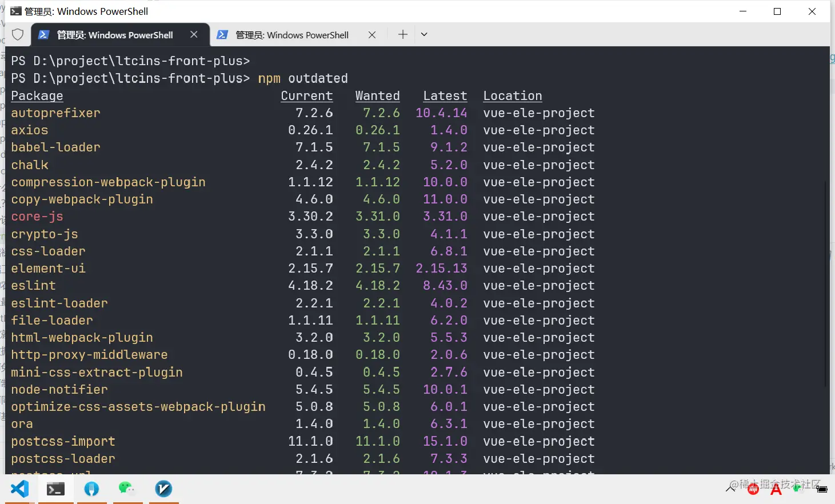This screenshot has height=504, width=835.
Task: Click the battery icon in system tray
Action: click(x=822, y=489)
